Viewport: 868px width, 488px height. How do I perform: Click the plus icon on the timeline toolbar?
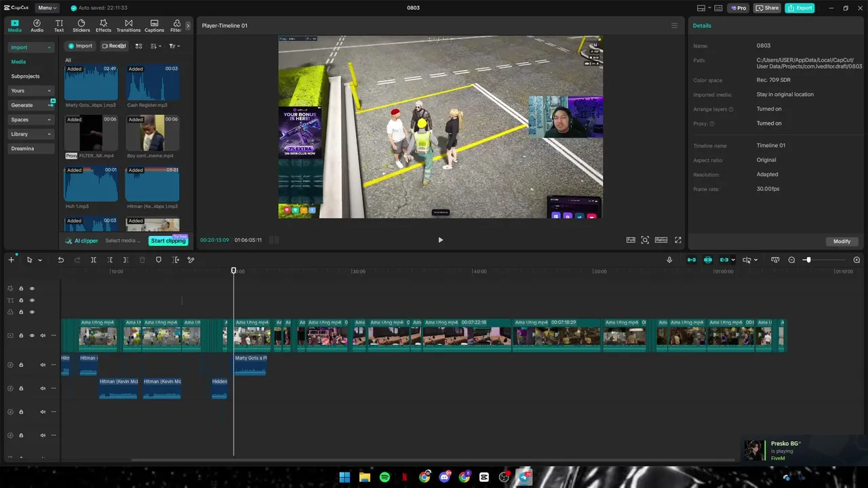(x=11, y=260)
